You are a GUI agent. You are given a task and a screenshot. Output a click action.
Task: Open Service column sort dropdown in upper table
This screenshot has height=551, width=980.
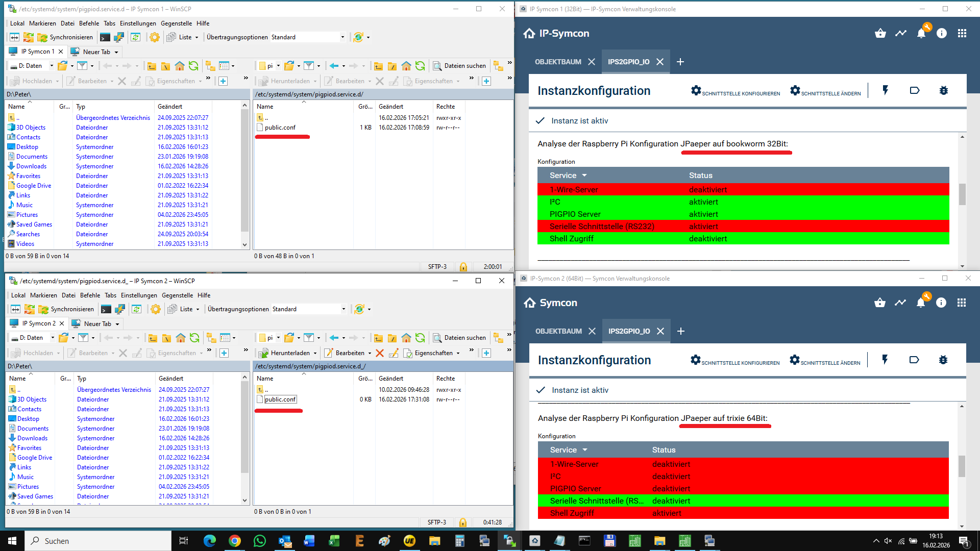(584, 176)
